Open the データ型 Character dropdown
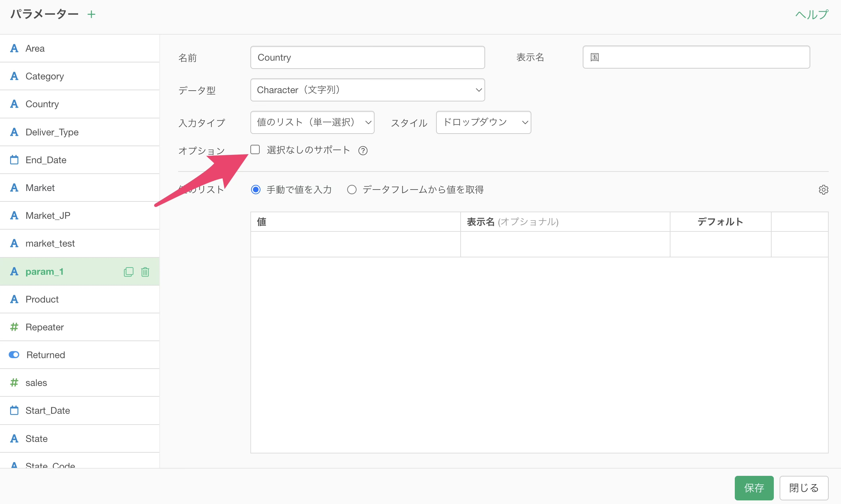Screen dimensions: 841x504 click(367, 90)
